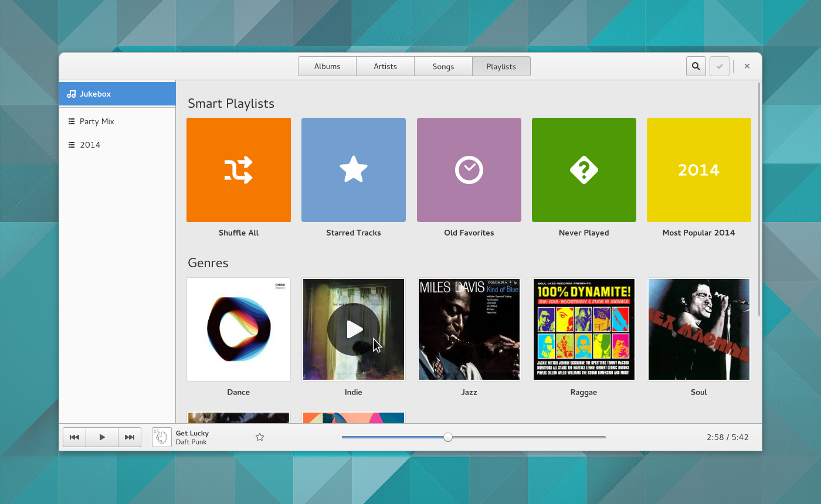Click the Jazz genre label

469,392
